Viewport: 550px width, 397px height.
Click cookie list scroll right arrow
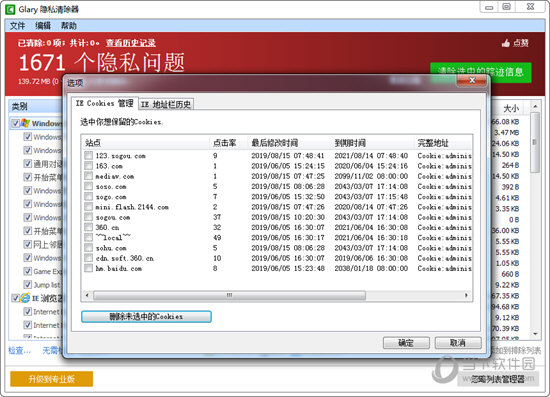click(466, 295)
